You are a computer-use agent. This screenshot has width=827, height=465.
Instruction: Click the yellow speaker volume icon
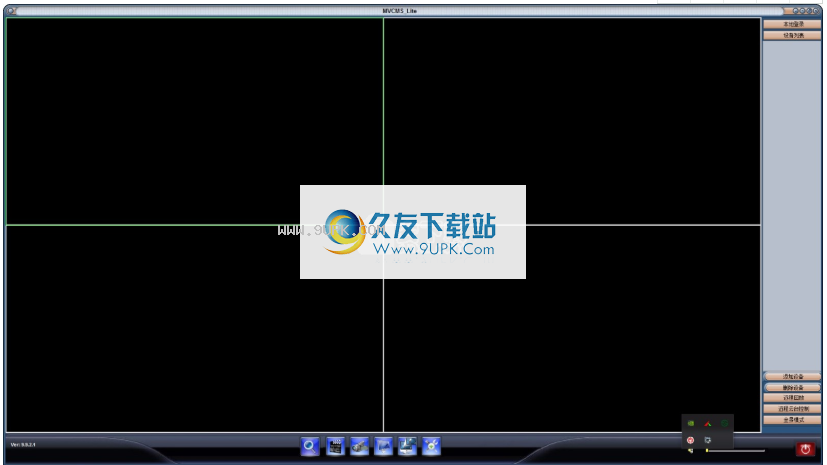point(691,451)
